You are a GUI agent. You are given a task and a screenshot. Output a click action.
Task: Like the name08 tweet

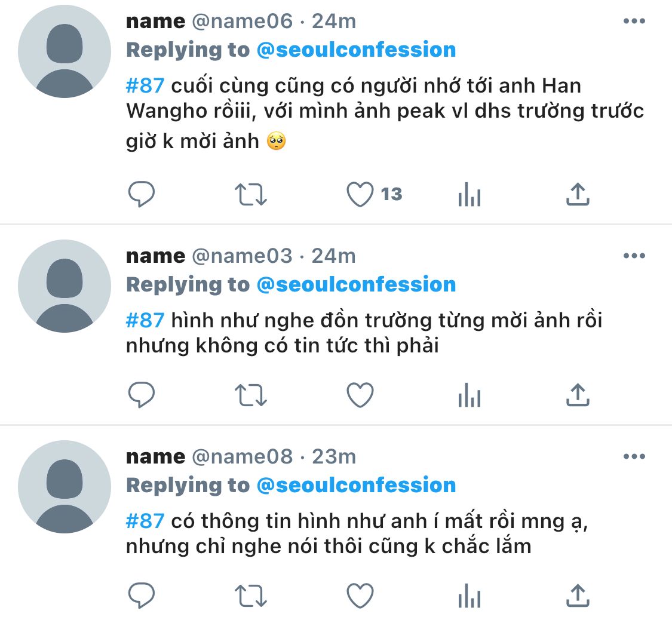coord(360,596)
